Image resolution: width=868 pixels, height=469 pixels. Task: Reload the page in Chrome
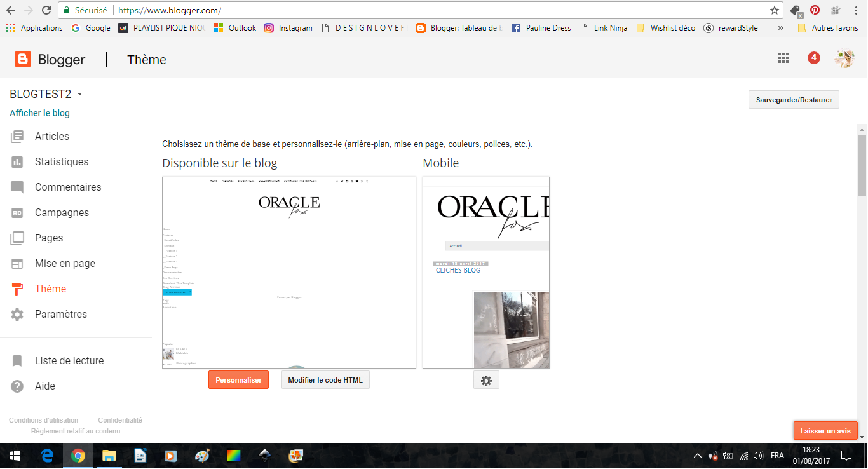point(46,11)
